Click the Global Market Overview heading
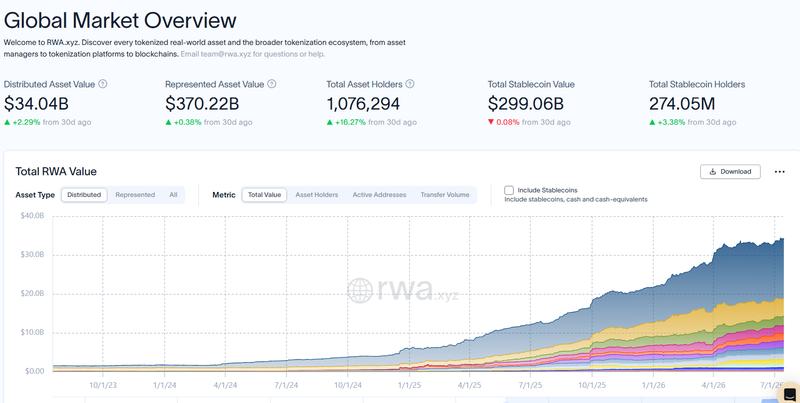800x403 pixels. [x=120, y=20]
